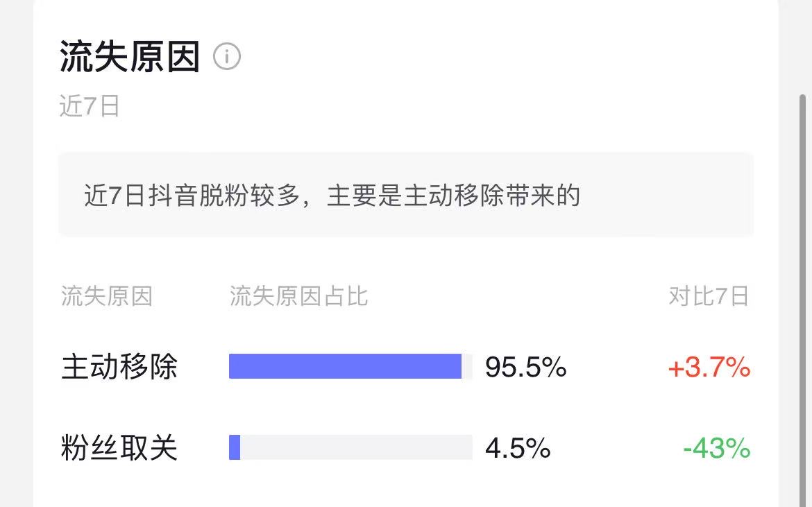Click the 对比7日 column header
The image size is (812, 507).
(x=709, y=296)
